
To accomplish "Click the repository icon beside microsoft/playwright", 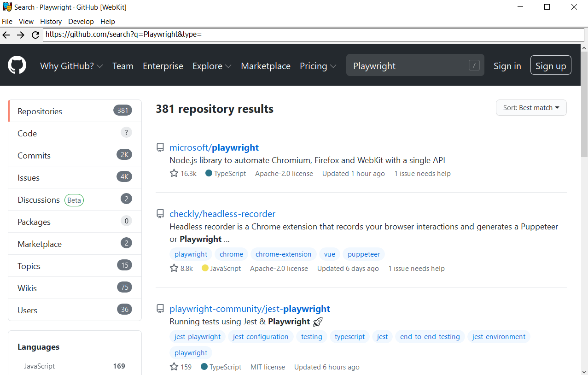I will pos(160,147).
